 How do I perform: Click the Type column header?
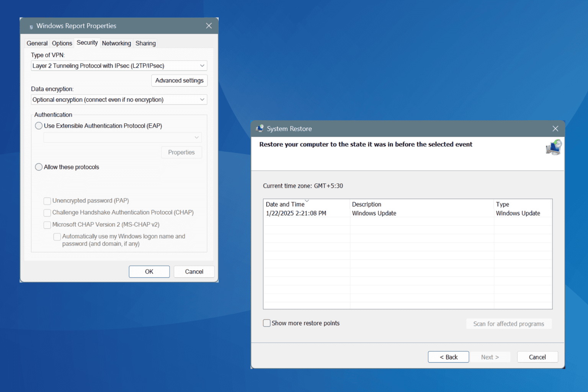click(523, 204)
